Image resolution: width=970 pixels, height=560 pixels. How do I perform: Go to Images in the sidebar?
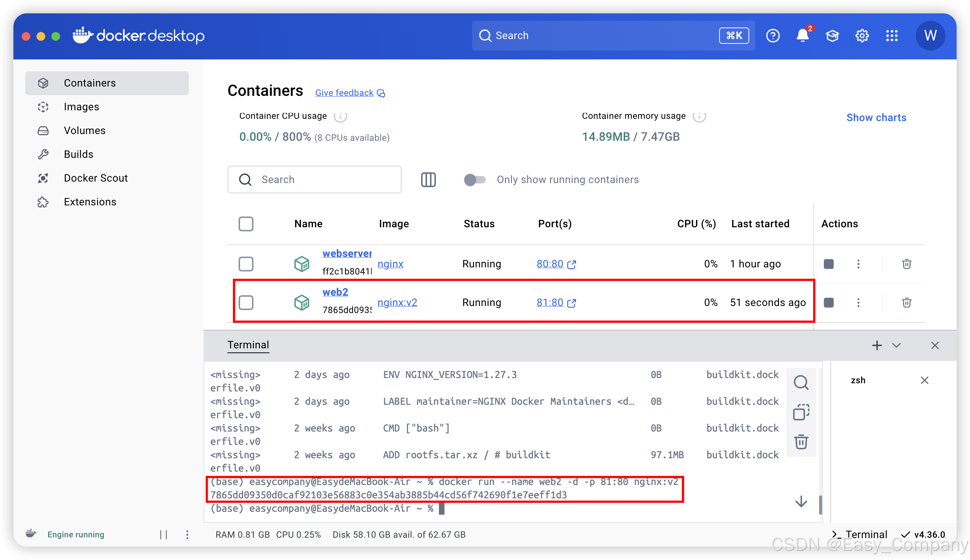click(x=81, y=107)
